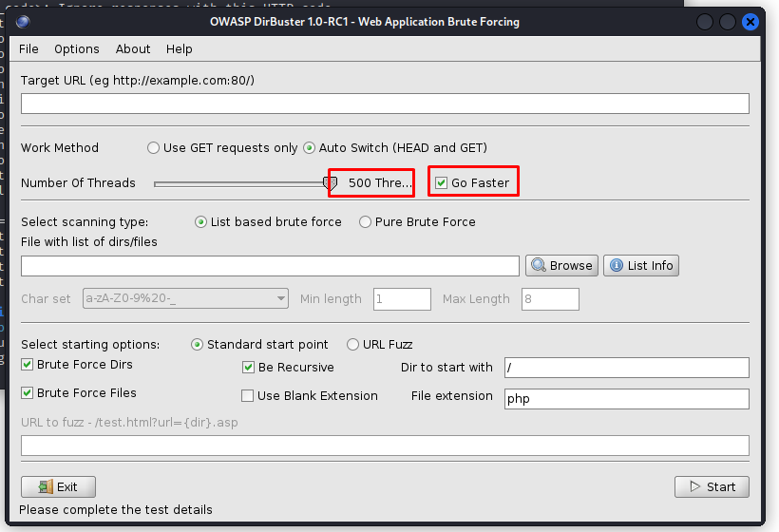Image resolution: width=779 pixels, height=532 pixels.
Task: Click the Number Of Threads slider handle
Action: [330, 183]
